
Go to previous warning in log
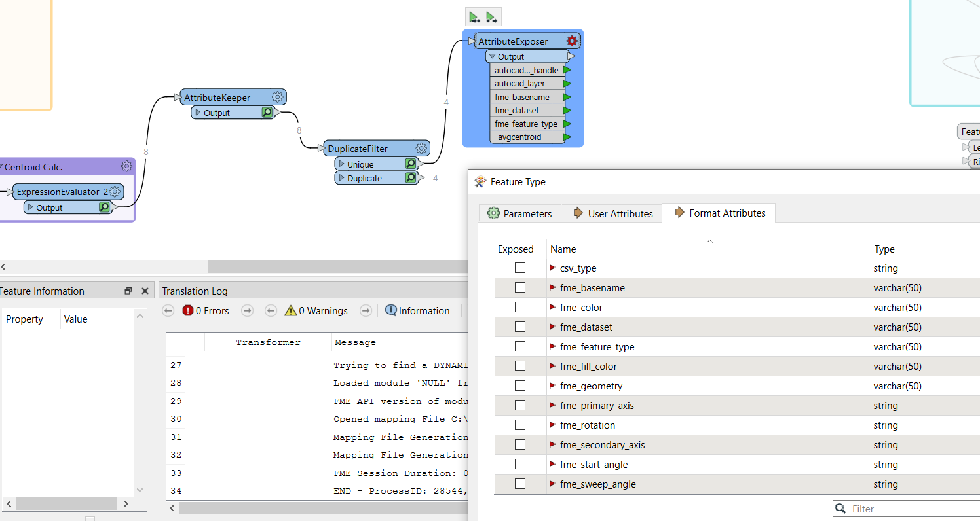271,310
